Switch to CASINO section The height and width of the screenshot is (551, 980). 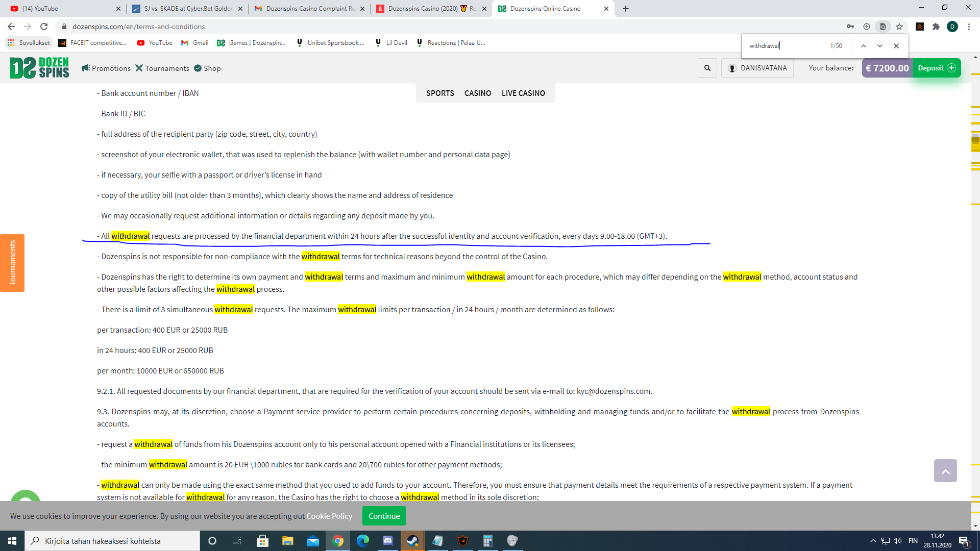pyautogui.click(x=478, y=93)
